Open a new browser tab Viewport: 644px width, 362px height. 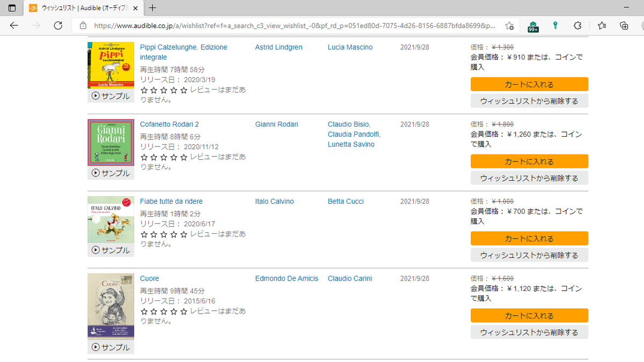[153, 8]
